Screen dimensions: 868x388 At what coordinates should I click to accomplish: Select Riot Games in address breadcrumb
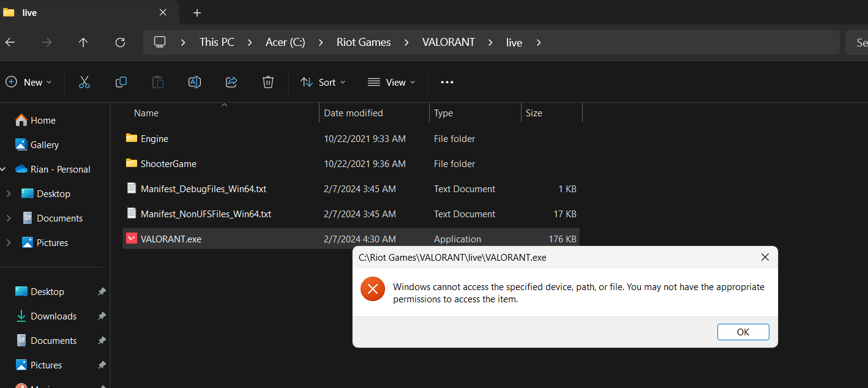[x=364, y=42]
